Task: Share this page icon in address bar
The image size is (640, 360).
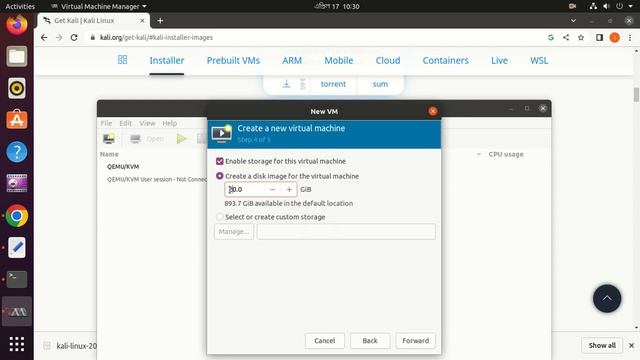Action: point(566,38)
